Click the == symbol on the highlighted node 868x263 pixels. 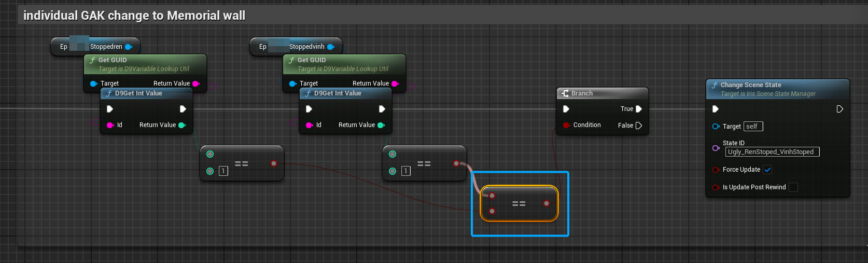tap(519, 204)
